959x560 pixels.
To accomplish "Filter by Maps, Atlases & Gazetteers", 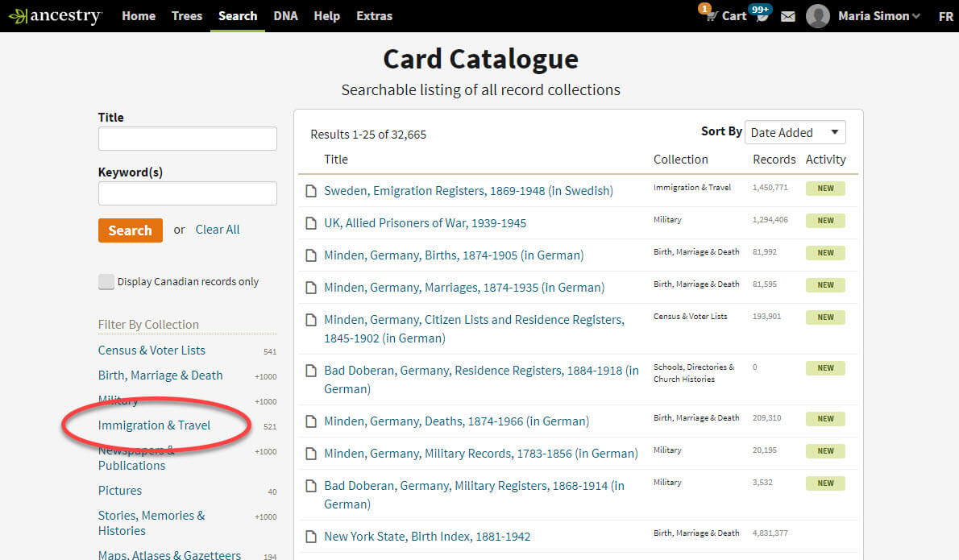I will click(x=169, y=555).
